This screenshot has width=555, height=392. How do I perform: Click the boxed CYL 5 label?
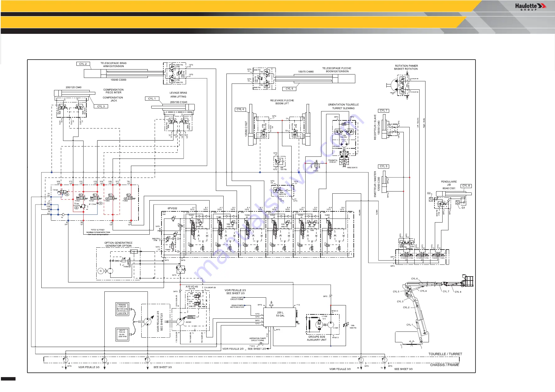pos(384,166)
